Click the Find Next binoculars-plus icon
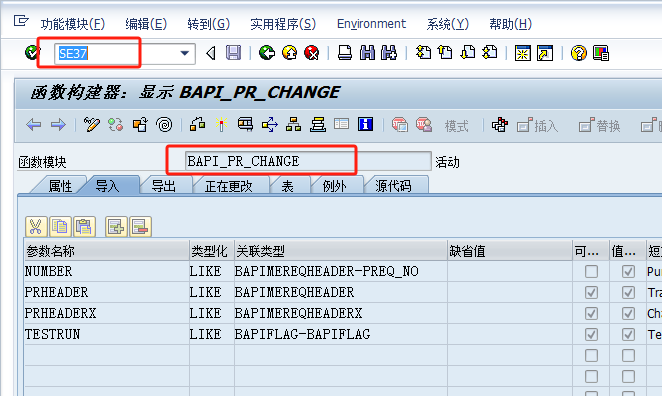This screenshot has width=662, height=396. click(x=389, y=53)
